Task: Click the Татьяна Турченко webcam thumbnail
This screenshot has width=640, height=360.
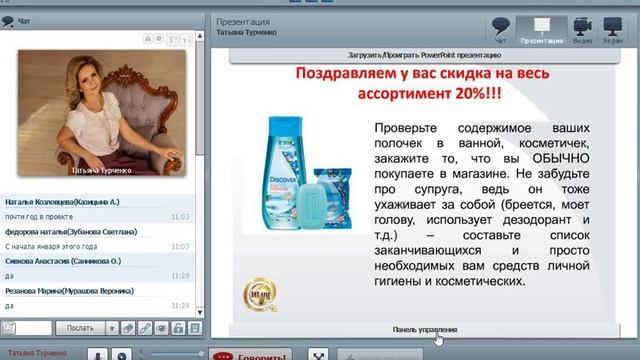Action: (x=102, y=113)
